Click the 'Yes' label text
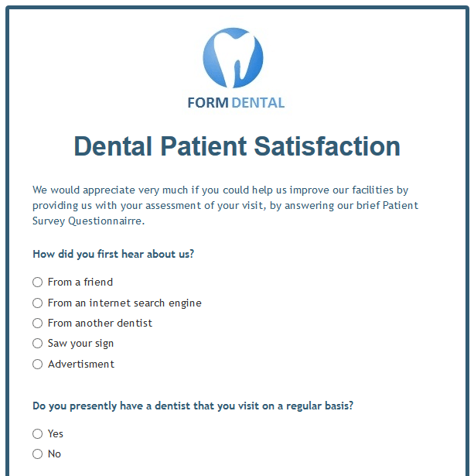 (56, 434)
